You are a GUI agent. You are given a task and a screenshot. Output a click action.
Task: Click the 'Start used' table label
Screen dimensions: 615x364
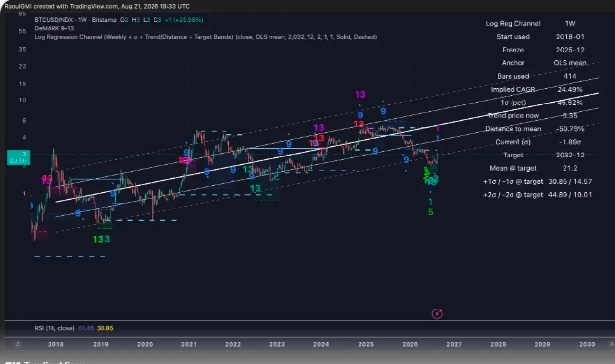[x=513, y=37]
